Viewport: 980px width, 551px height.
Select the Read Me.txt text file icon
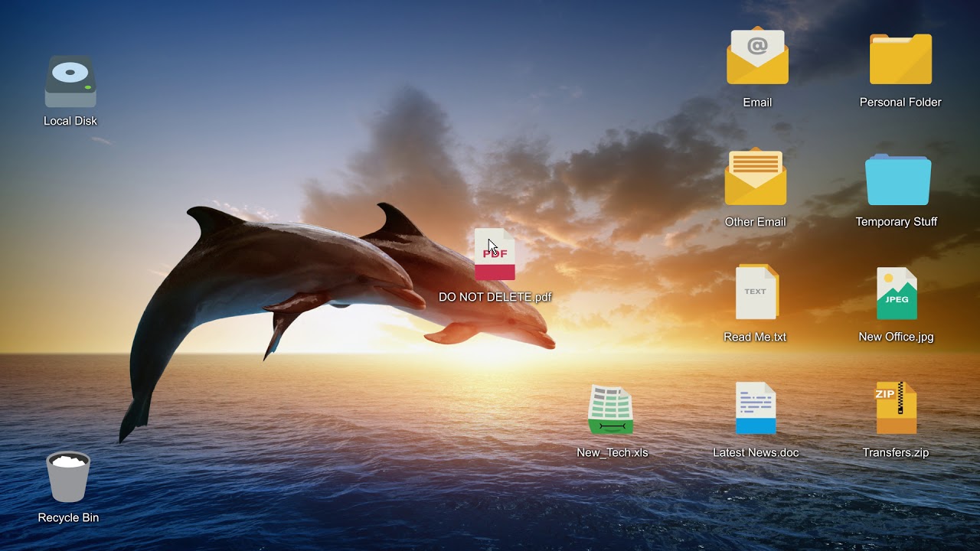click(756, 292)
